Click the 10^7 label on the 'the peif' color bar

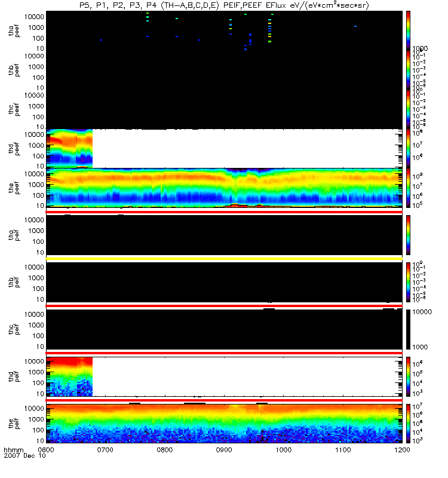(416, 407)
